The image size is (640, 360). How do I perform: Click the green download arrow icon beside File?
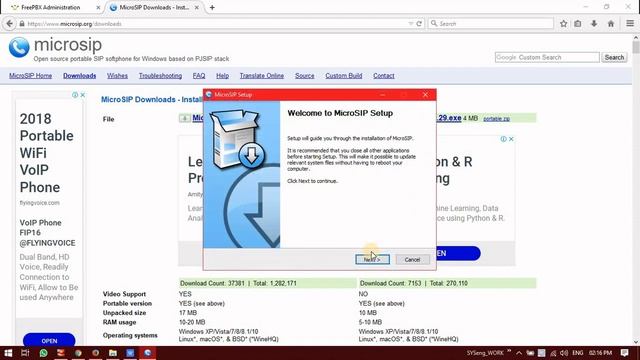click(184, 118)
